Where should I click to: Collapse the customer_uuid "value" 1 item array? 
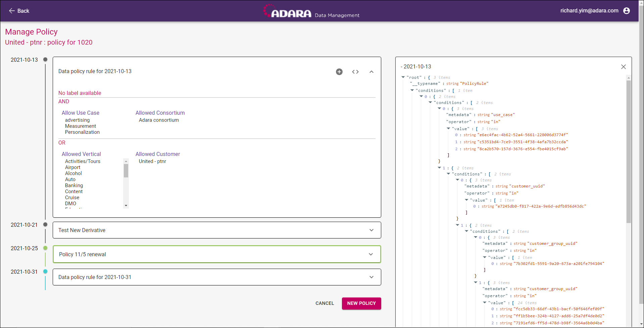click(466, 200)
